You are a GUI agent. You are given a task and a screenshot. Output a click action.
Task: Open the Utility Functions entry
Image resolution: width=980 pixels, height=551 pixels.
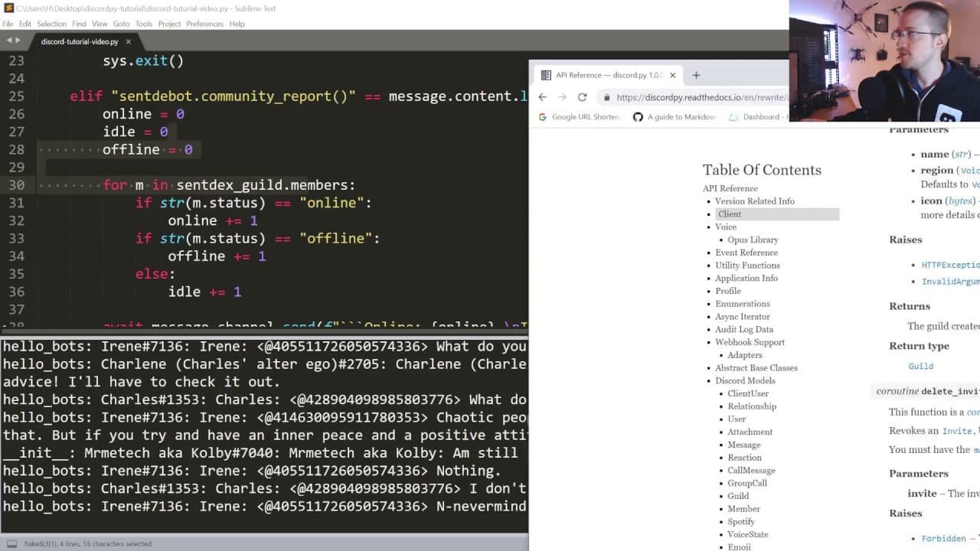747,266
